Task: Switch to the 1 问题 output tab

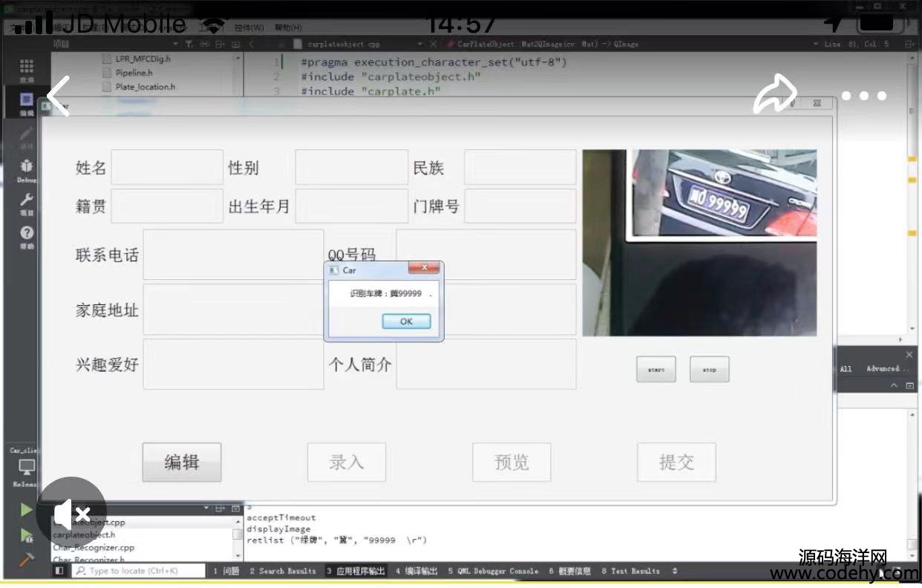Action: [226, 571]
